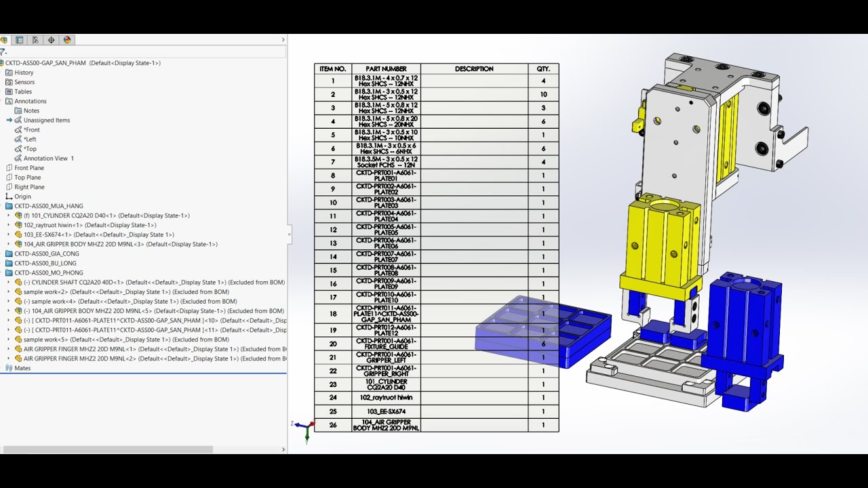The width and height of the screenshot is (868, 488).
Task: Select the History folder icon
Action: coord(9,73)
